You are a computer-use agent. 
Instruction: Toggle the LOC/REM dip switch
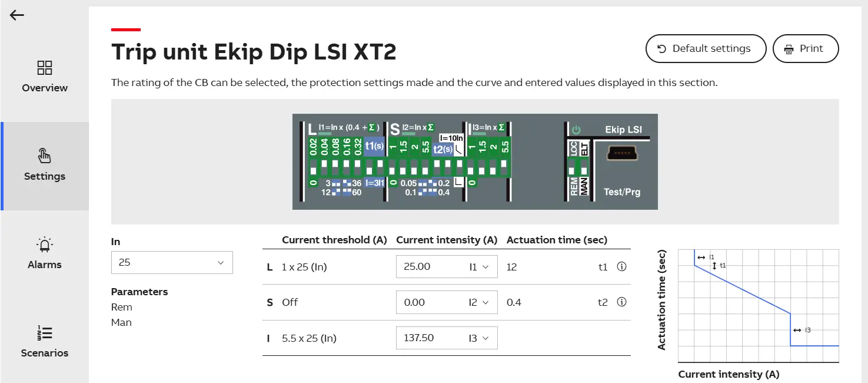click(571, 167)
